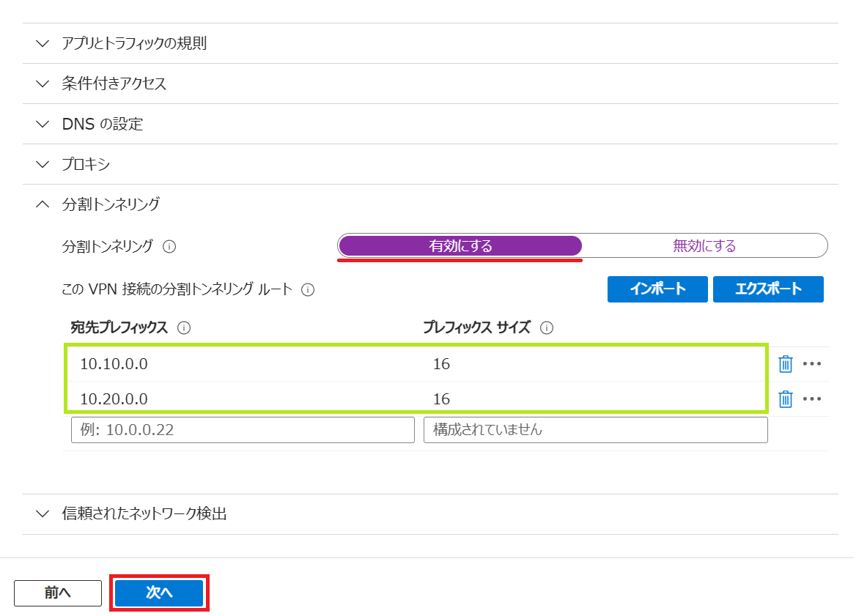Image resolution: width=856 pixels, height=616 pixels.
Task: Expand the 条件付きアクセス section
Action: click(430, 84)
